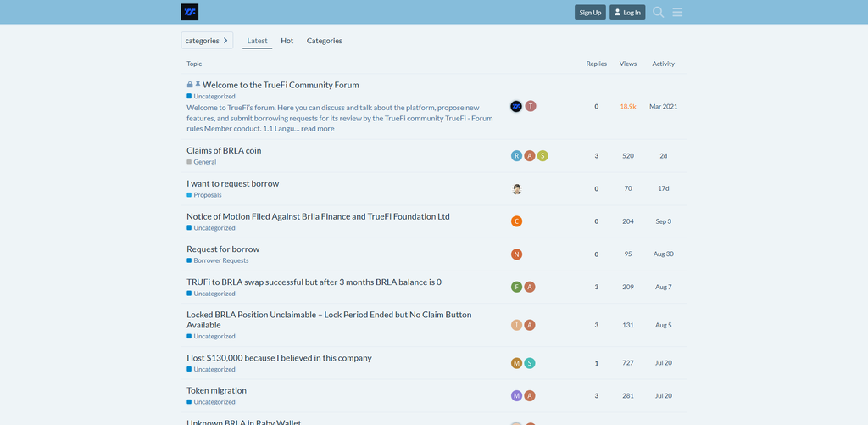This screenshot has width=868, height=425.
Task: Click the A avatar on Locked BRLA Position topic
Action: (x=530, y=325)
